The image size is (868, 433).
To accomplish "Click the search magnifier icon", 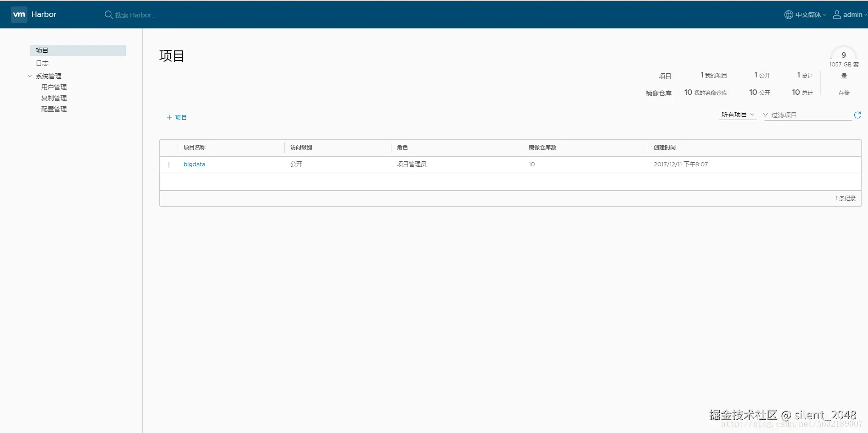I will [108, 15].
